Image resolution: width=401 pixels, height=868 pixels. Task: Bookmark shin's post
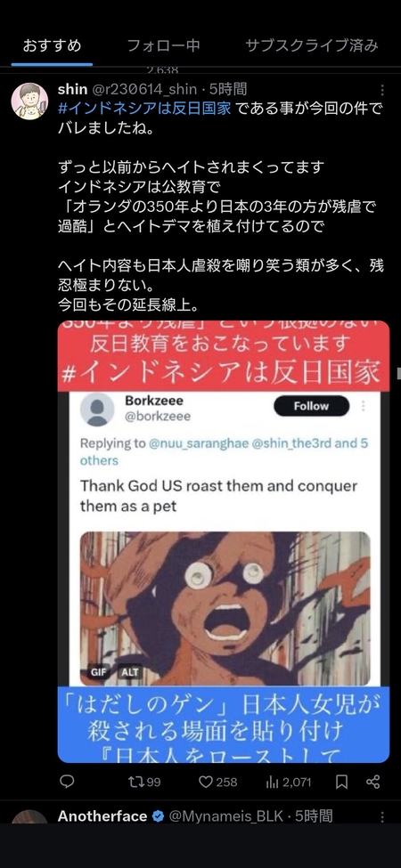pos(341,782)
